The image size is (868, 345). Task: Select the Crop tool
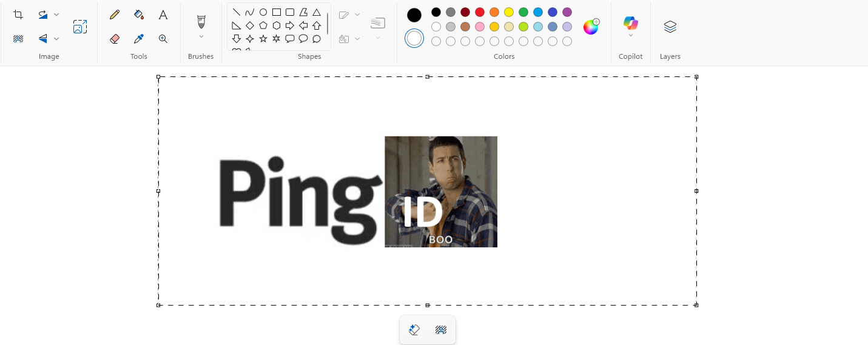pyautogui.click(x=18, y=15)
